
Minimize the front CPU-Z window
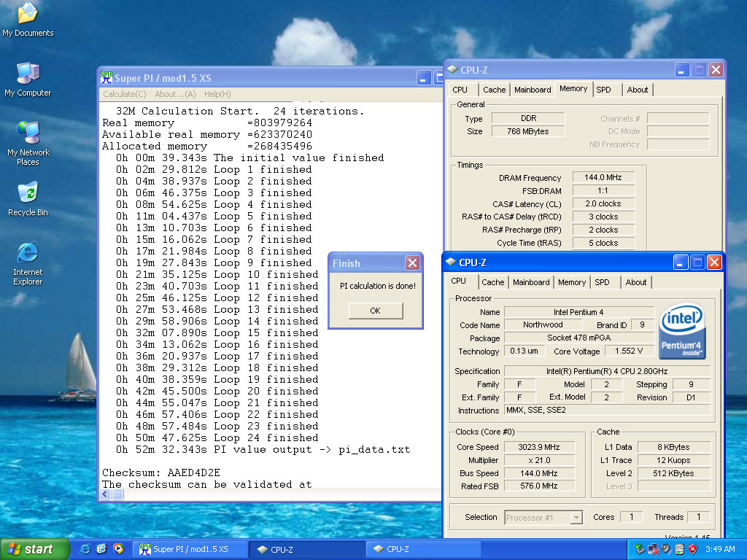(680, 262)
